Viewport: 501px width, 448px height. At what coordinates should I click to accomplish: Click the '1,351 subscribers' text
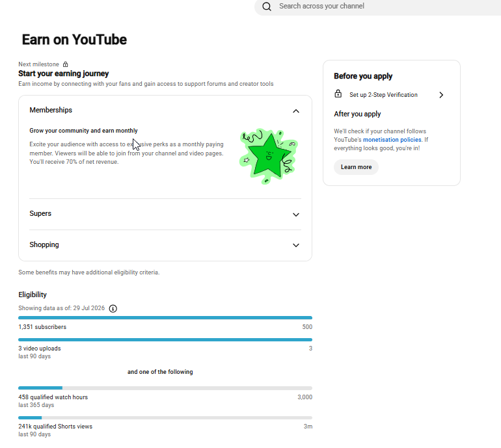pyautogui.click(x=42, y=327)
